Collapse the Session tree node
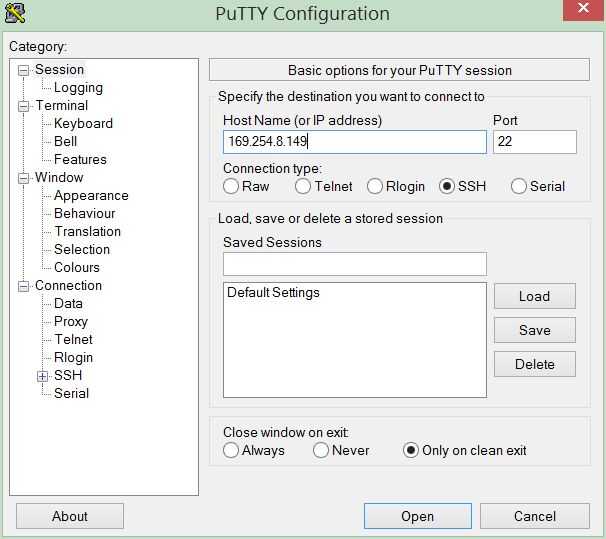Image resolution: width=606 pixels, height=539 pixels. [x=24, y=70]
